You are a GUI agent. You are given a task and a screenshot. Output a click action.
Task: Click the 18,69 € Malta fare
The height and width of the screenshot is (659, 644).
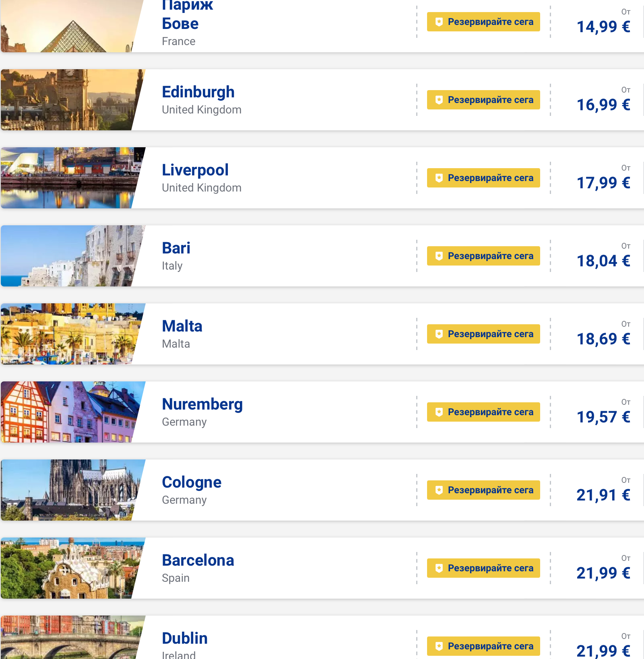coord(603,339)
